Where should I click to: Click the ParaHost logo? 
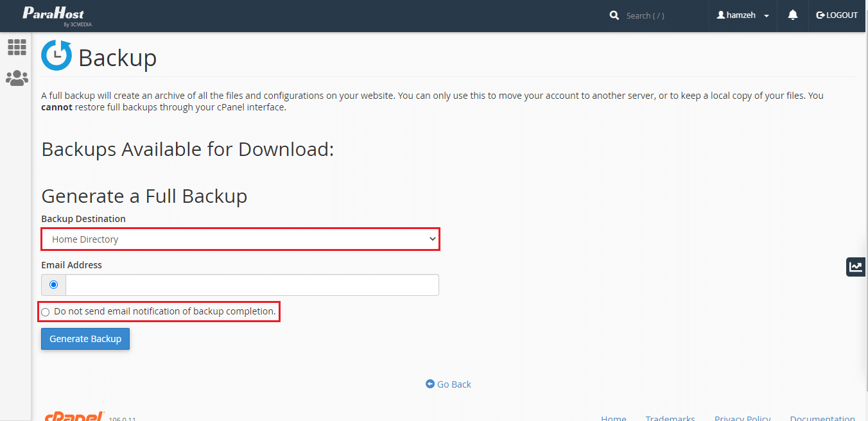53,15
